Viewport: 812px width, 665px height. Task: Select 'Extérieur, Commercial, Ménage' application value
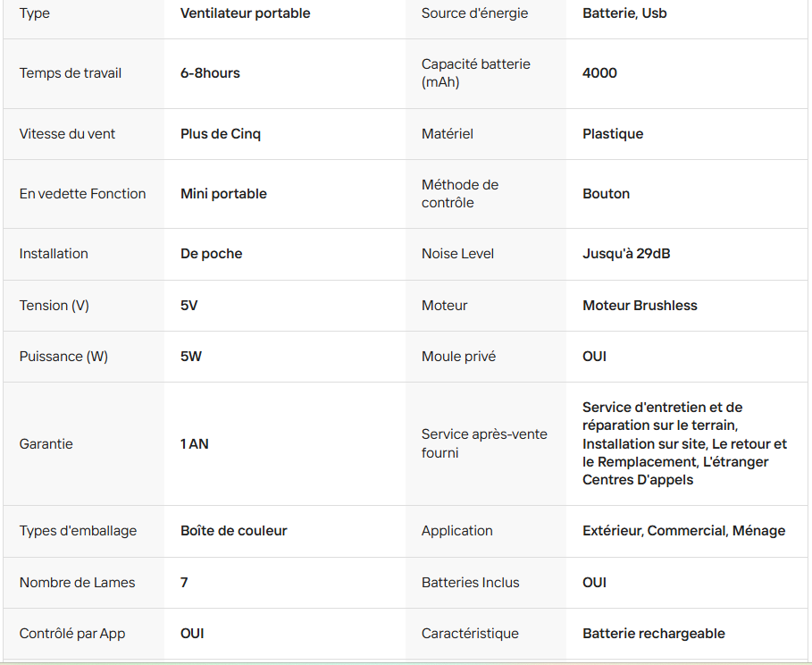pos(683,531)
